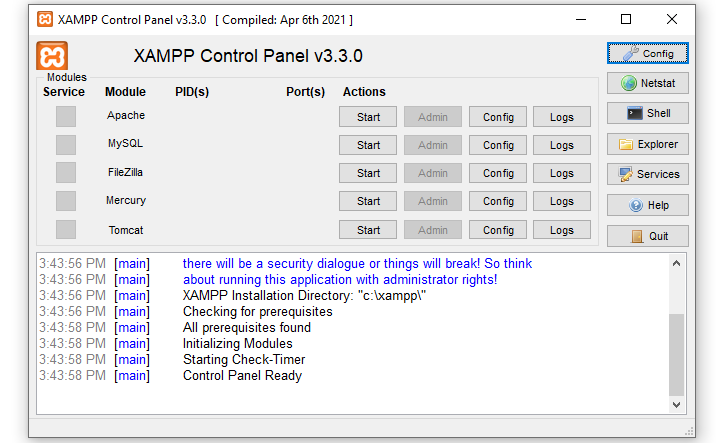Open Config with the wrench button
The image size is (716, 443).
(x=648, y=53)
